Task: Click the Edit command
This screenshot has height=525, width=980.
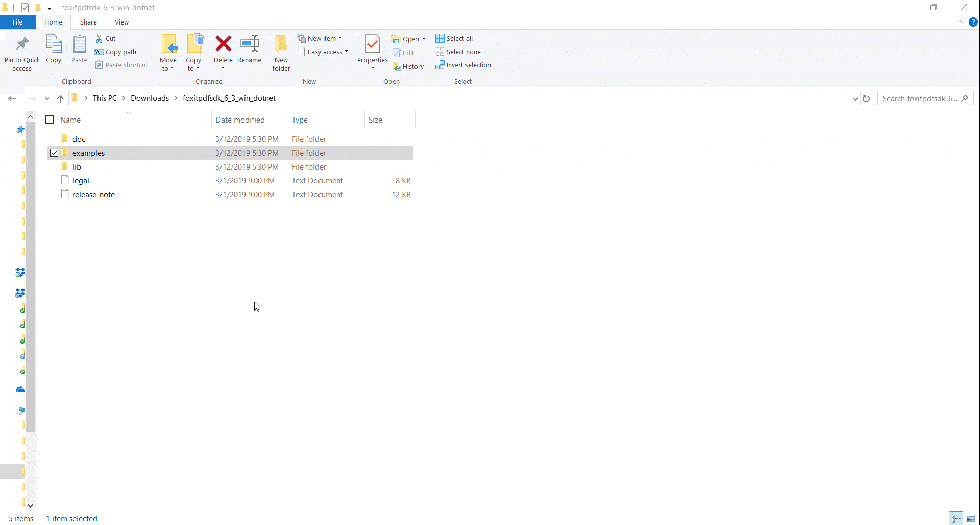Action: (403, 53)
